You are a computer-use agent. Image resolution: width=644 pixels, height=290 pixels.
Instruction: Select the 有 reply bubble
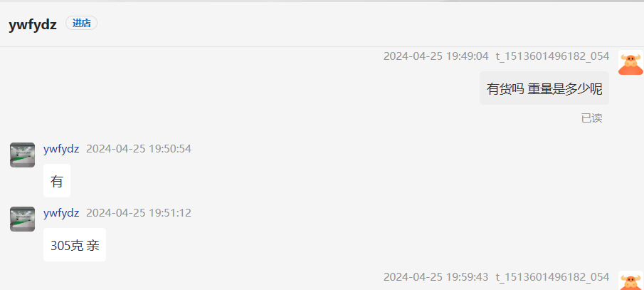click(x=57, y=180)
